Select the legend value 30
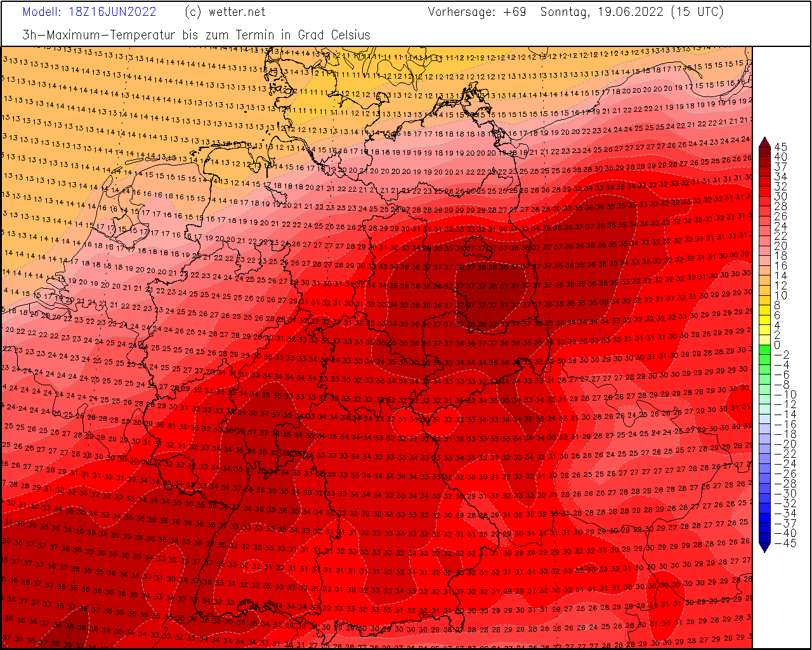Viewport: 812px width, 650px height. point(781,197)
